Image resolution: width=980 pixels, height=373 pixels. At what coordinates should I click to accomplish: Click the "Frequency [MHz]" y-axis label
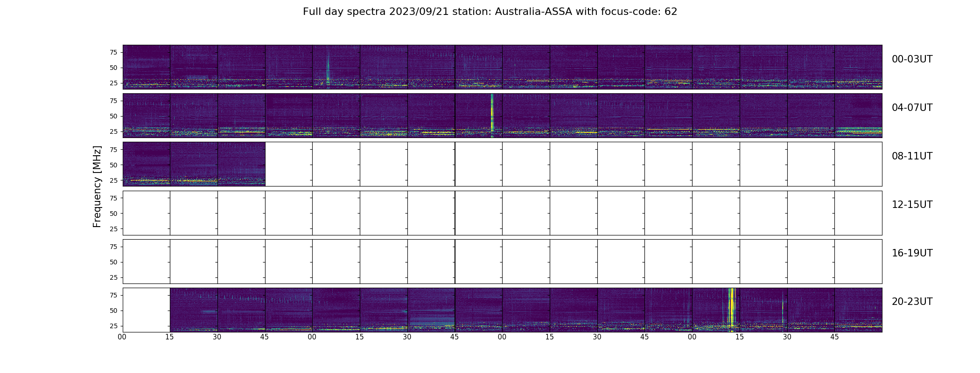point(97,186)
